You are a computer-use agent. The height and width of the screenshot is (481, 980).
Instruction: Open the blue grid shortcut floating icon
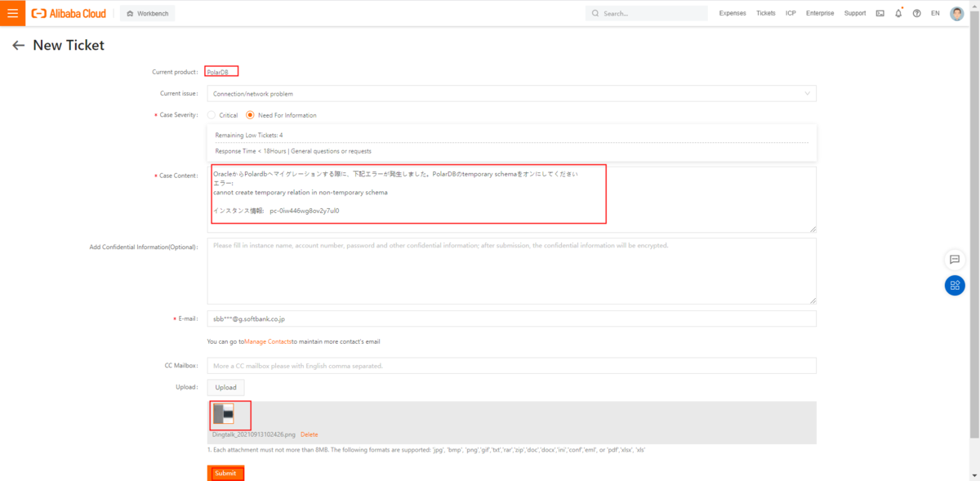[x=955, y=286]
